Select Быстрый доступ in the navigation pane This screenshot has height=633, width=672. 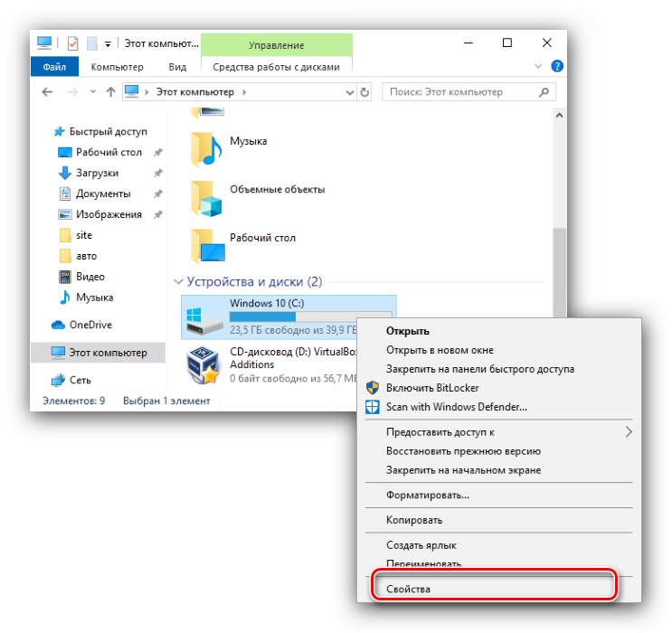coord(108,131)
